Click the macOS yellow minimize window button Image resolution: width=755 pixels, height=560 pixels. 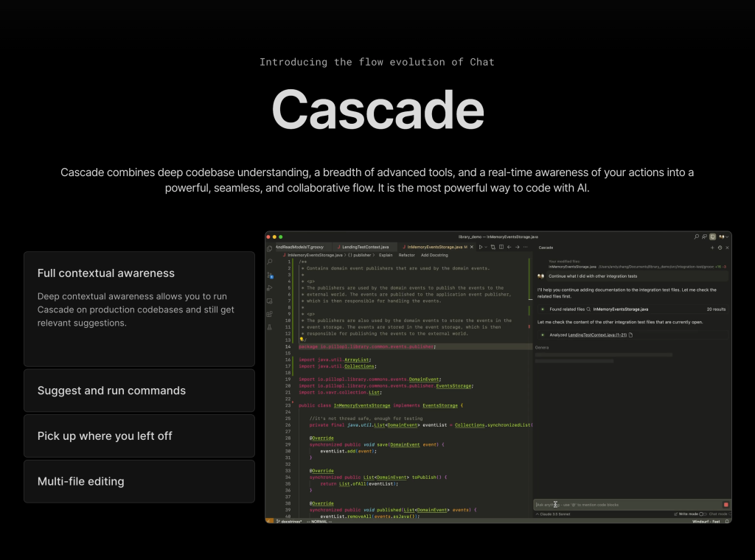[274, 237]
